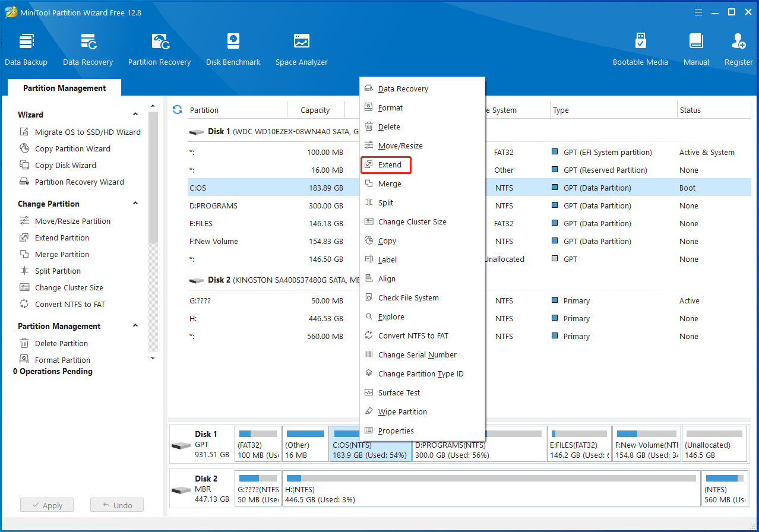Select E:FILES(FAT32) block in disk map
Viewport: 759px width, 532px height.
pyautogui.click(x=579, y=444)
